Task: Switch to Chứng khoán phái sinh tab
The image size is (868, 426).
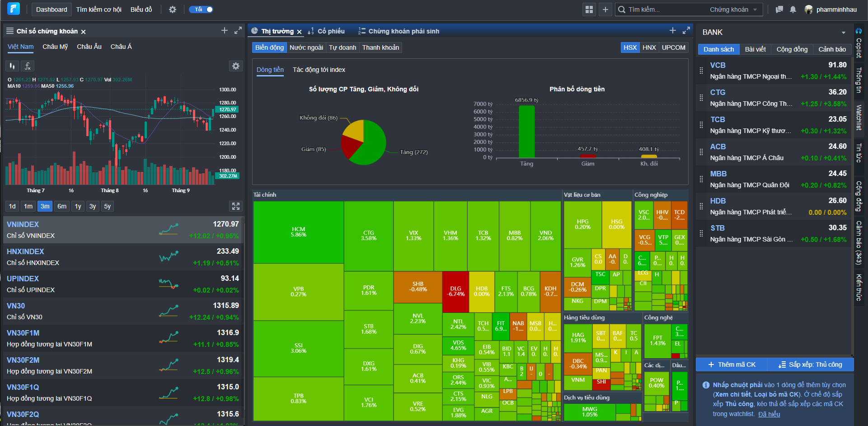Action: point(399,31)
